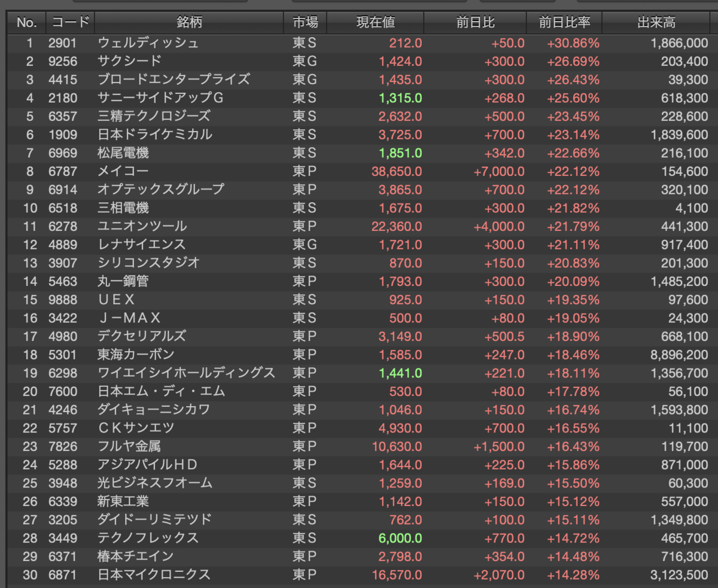Click the green 1,315.0 price cell

click(400, 98)
